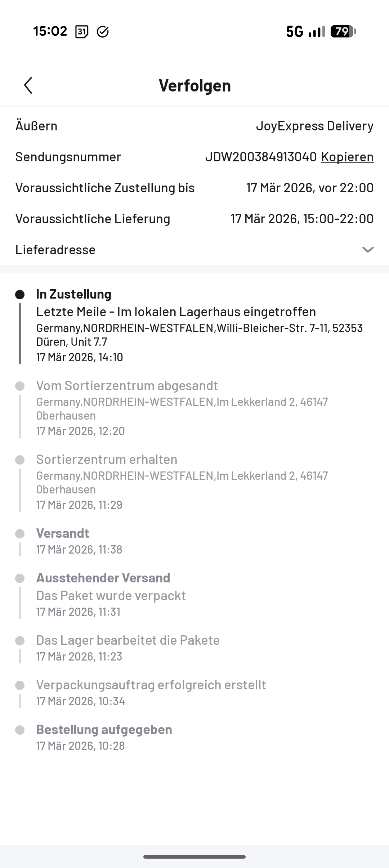Viewport: 389px width, 868px height.
Task: Tap the Bestellung aufgegeben timeline dot
Action: point(20,730)
